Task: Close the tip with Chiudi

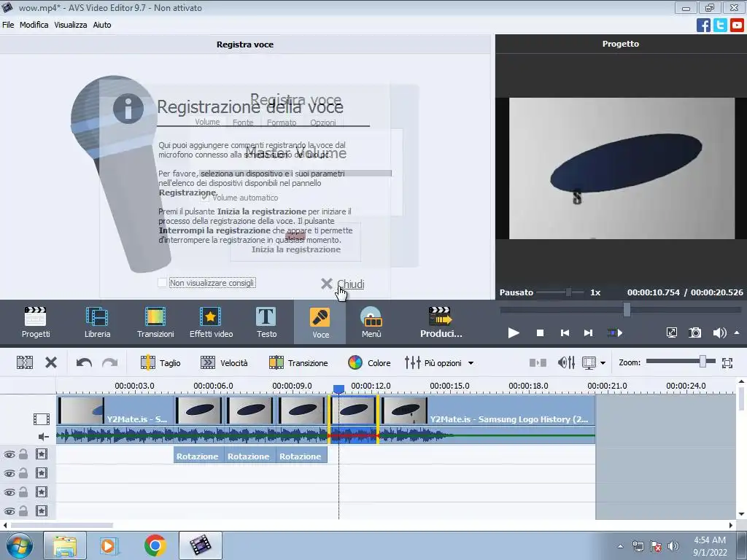Action: [x=343, y=284]
